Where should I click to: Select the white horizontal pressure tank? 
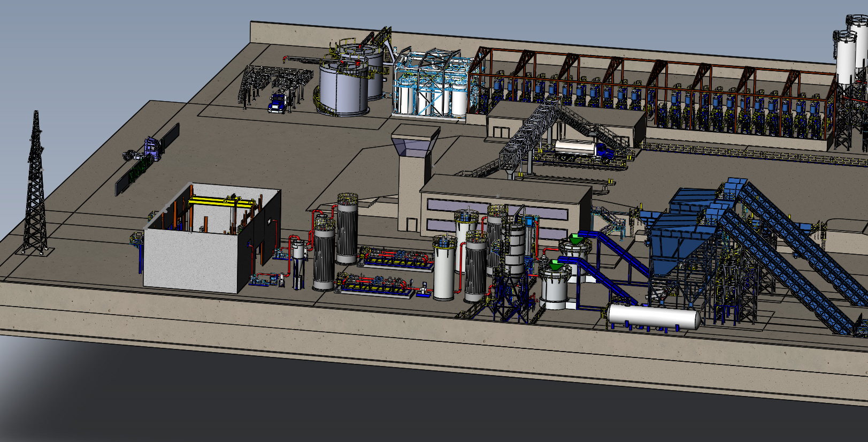(654, 316)
